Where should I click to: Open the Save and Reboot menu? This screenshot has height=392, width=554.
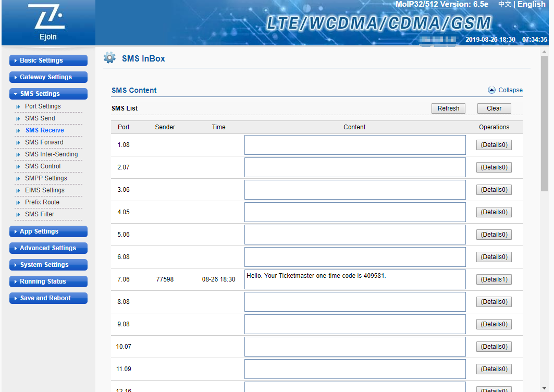tap(48, 298)
